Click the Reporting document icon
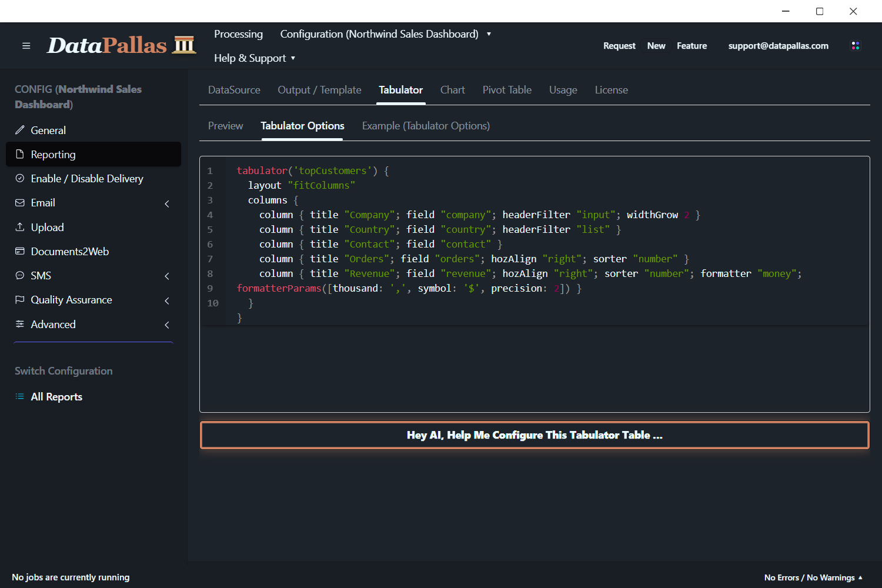Screen dimensions: 882x588 pyautogui.click(x=20, y=154)
